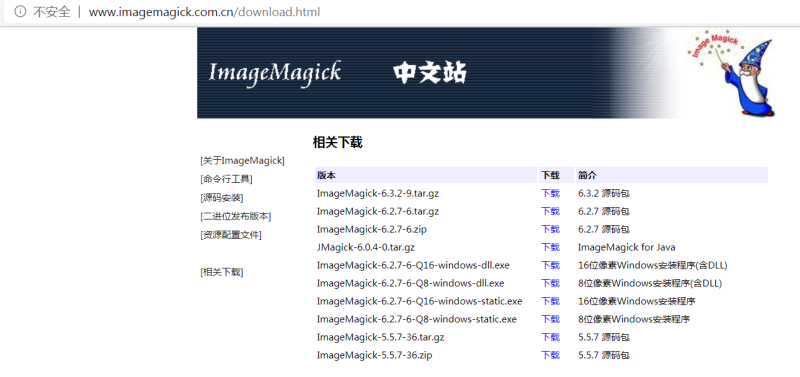Download ImageMagick-5.5.7-36.tar.gz via its 下载 link
800x377 pixels.
(551, 337)
